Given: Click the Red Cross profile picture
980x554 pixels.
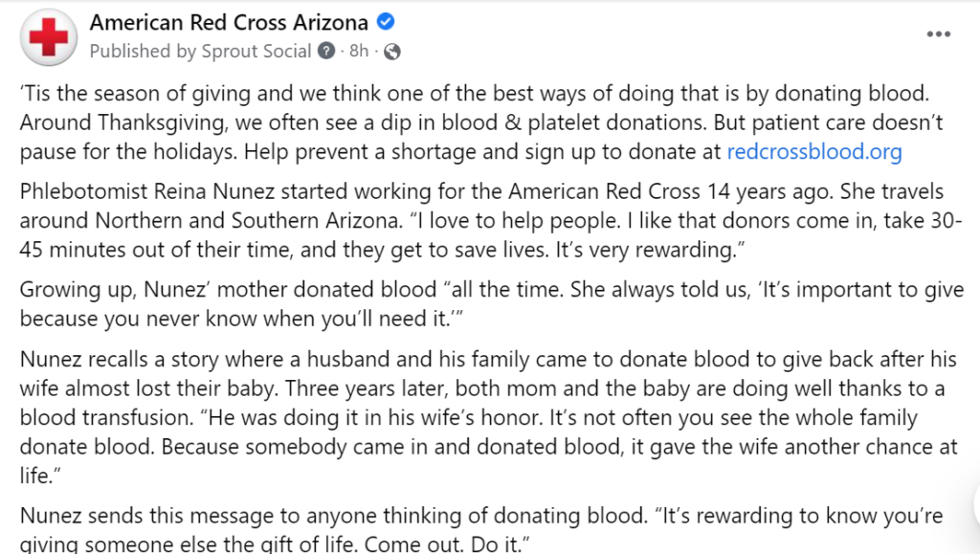Looking at the screenshot, I should [x=49, y=37].
